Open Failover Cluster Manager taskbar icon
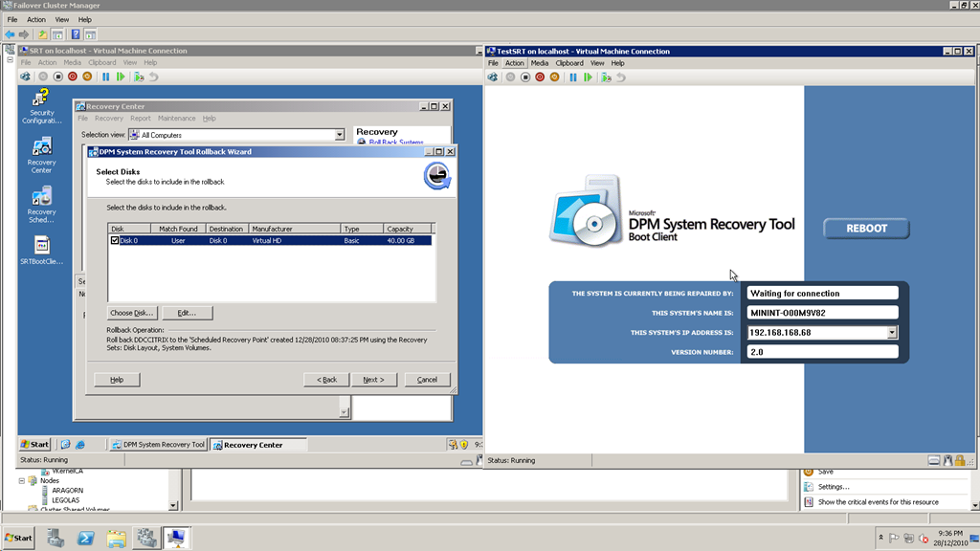The width and height of the screenshot is (980, 551). point(146,538)
